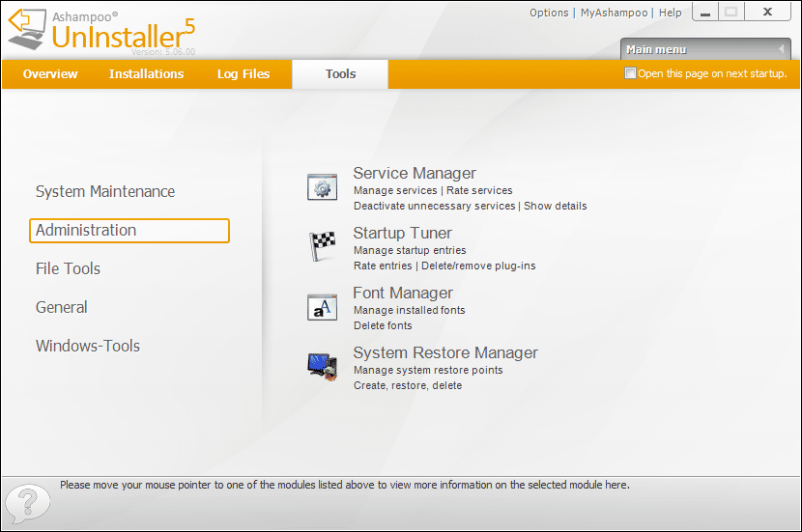The height and width of the screenshot is (532, 802).
Task: Open the MyAshampoo link
Action: tap(614, 13)
